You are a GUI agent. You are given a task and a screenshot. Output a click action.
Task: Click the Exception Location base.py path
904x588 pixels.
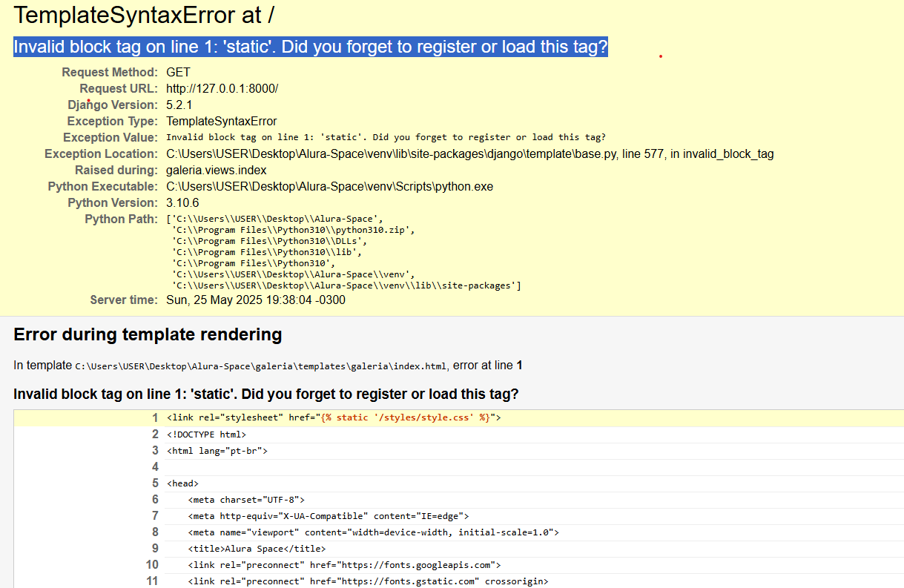(x=469, y=153)
